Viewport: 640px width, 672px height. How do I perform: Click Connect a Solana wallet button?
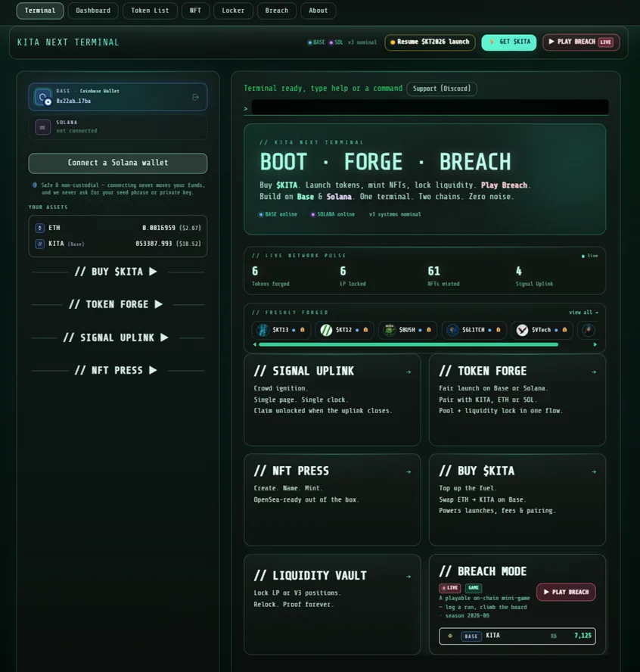[118, 163]
